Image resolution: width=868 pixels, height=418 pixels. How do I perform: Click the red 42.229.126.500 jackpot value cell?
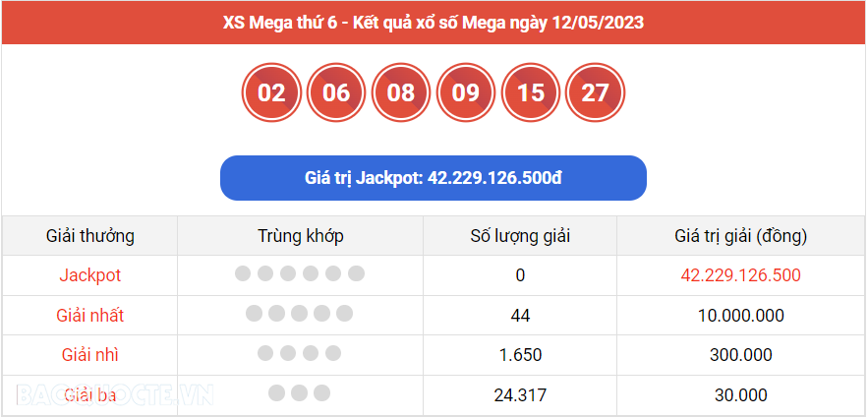coord(741,275)
